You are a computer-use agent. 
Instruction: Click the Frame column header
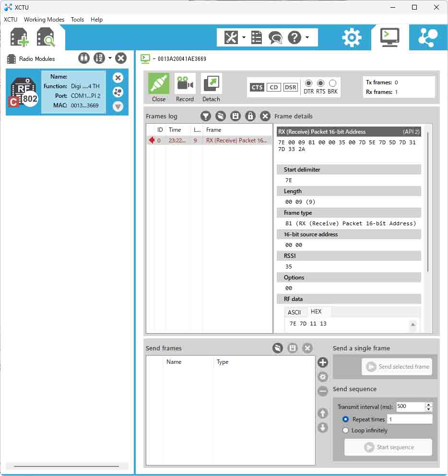pyautogui.click(x=213, y=130)
